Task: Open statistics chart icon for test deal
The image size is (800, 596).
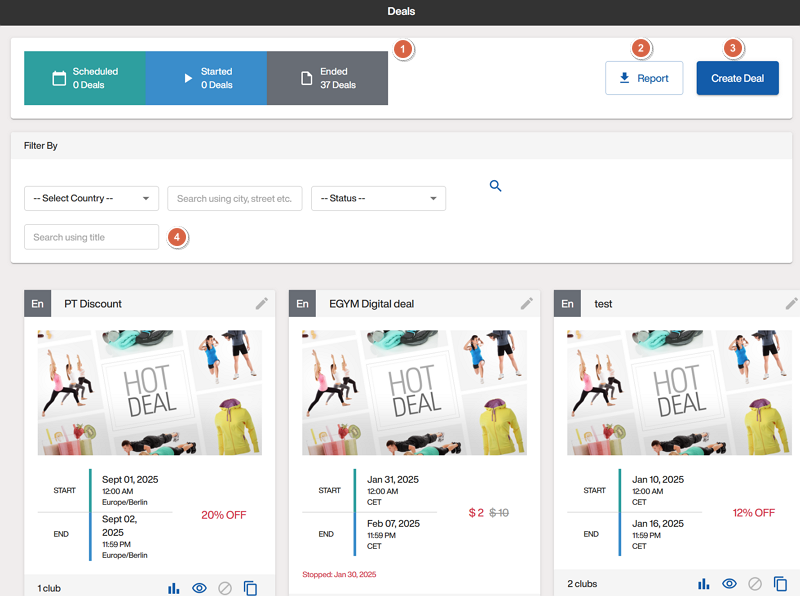Action: (x=704, y=584)
